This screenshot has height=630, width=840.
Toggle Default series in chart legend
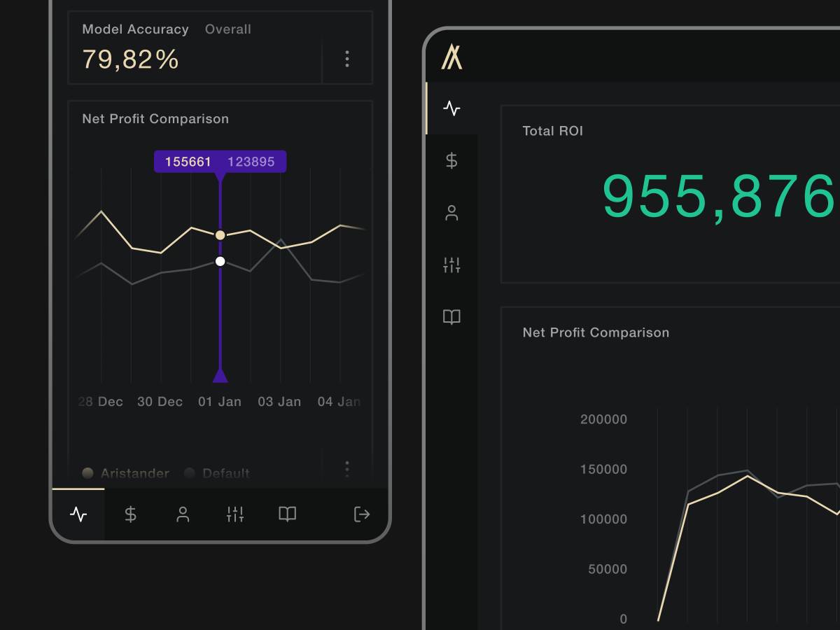[217, 473]
